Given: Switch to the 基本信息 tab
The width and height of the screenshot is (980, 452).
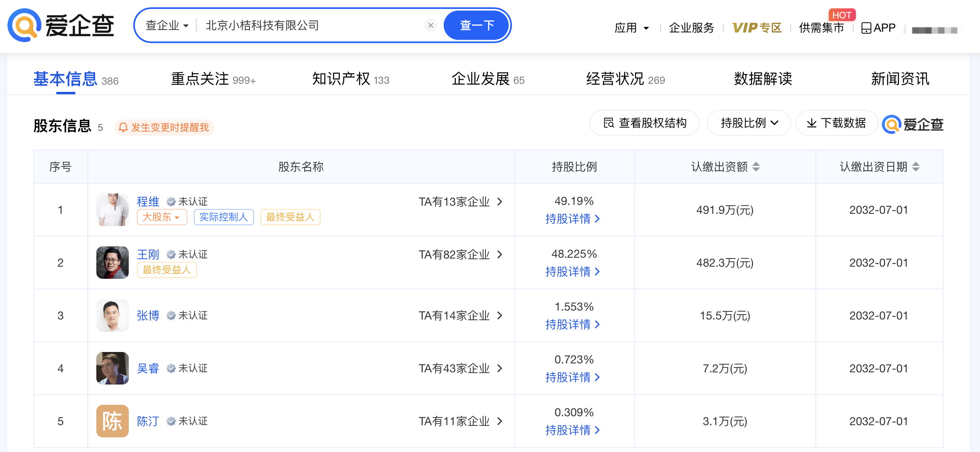Looking at the screenshot, I should pyautogui.click(x=76, y=79).
